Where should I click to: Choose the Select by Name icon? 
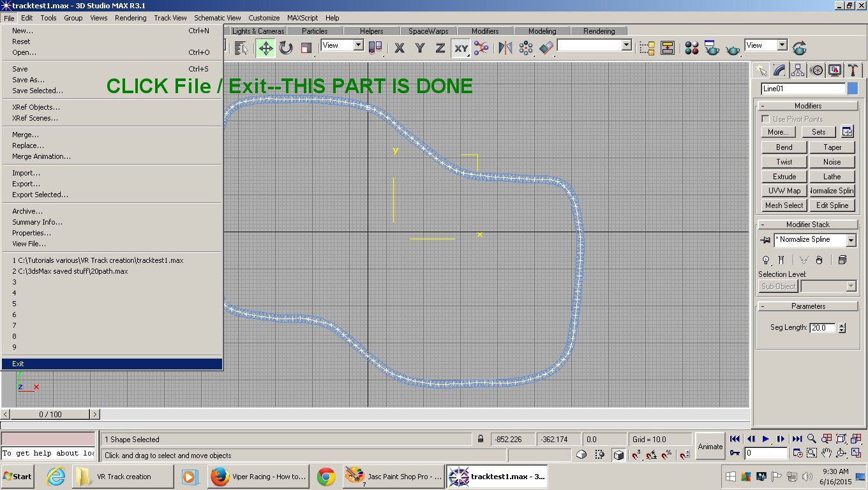241,48
